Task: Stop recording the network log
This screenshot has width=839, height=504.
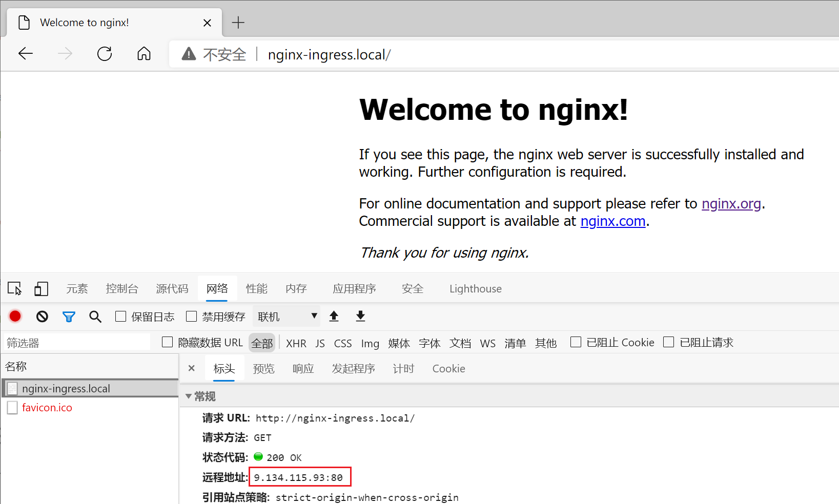Action: pyautogui.click(x=15, y=317)
